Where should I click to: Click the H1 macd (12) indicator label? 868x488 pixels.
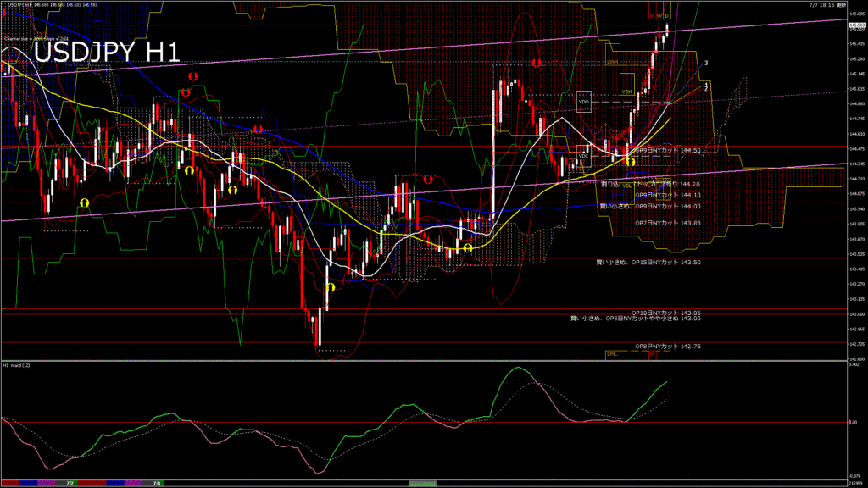[x=17, y=366]
